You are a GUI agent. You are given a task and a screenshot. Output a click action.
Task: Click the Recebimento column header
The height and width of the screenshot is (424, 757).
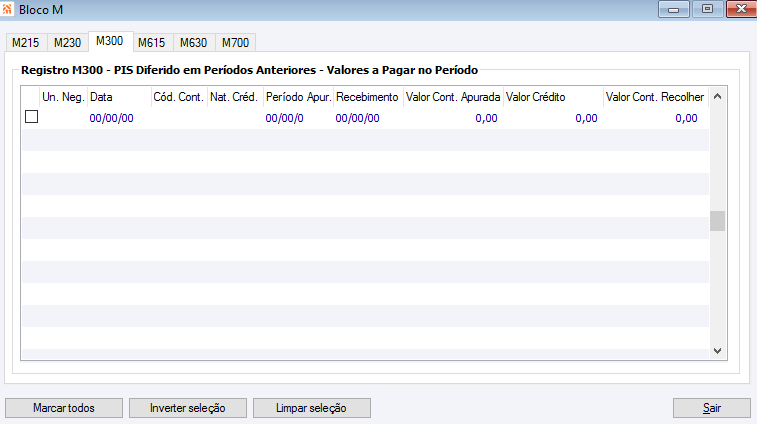pos(368,97)
